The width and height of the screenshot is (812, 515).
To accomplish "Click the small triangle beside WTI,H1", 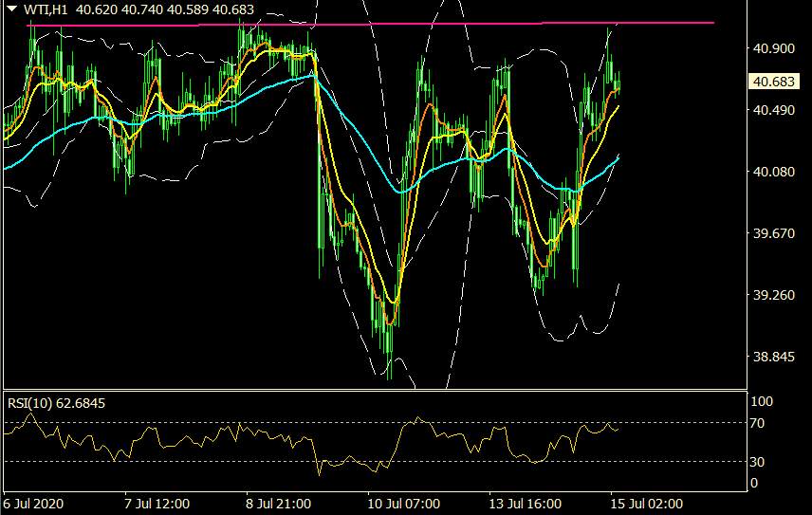I will coord(12,9).
